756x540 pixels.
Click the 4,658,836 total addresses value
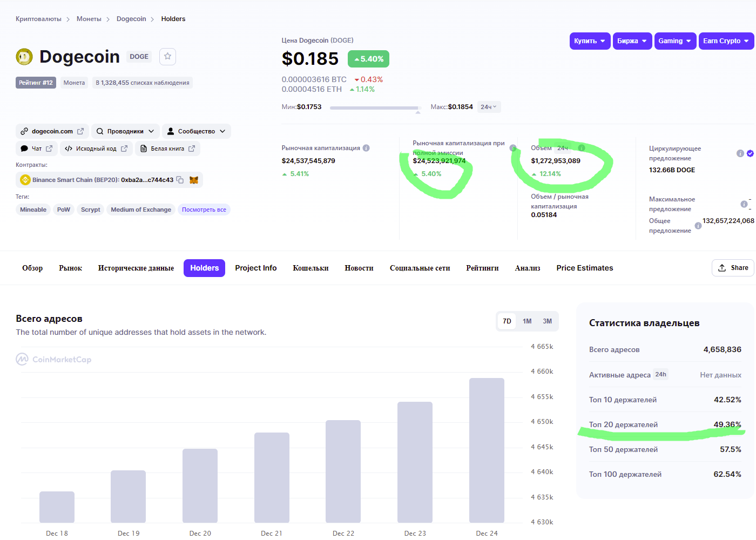(x=722, y=349)
